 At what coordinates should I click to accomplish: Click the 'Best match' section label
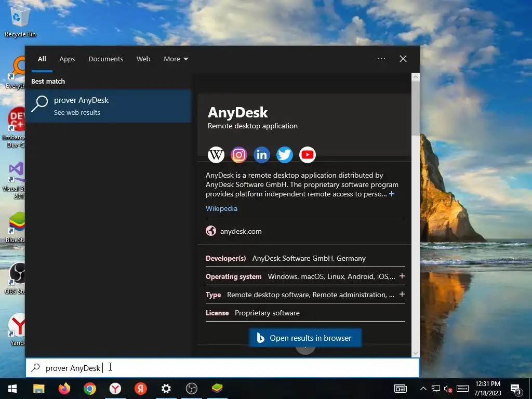[x=48, y=82]
